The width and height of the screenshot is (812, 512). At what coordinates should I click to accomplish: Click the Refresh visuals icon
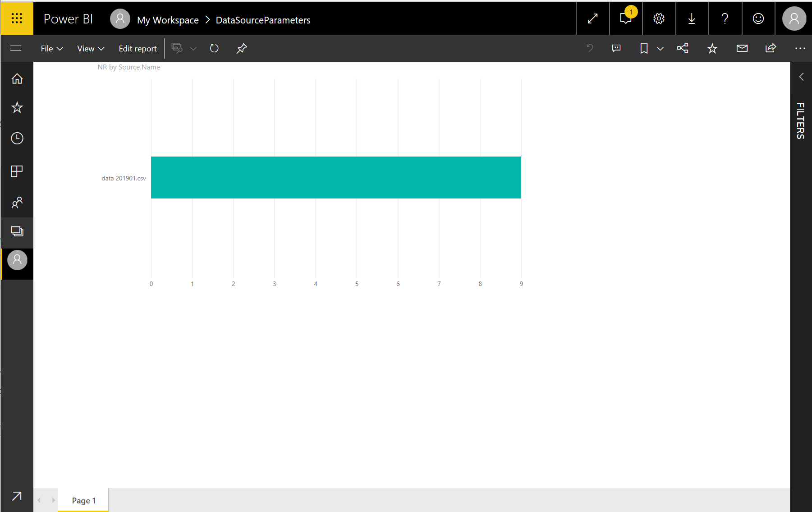coord(214,48)
